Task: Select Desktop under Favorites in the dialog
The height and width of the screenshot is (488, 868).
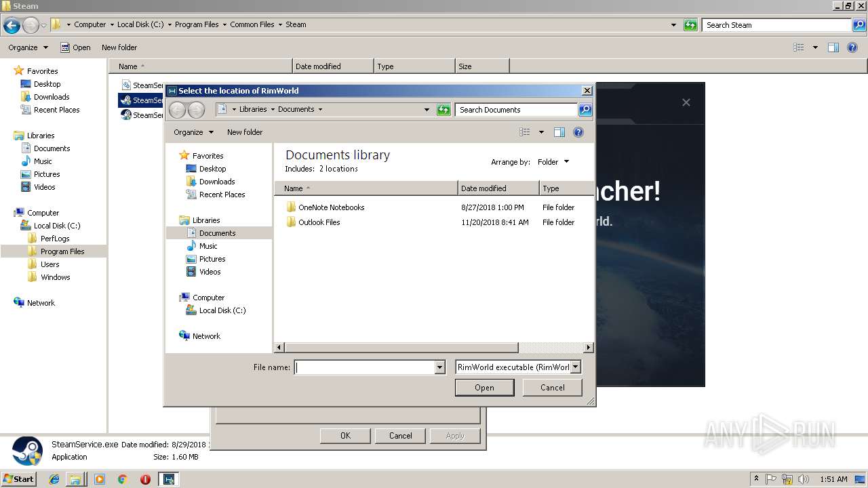Action: point(206,169)
